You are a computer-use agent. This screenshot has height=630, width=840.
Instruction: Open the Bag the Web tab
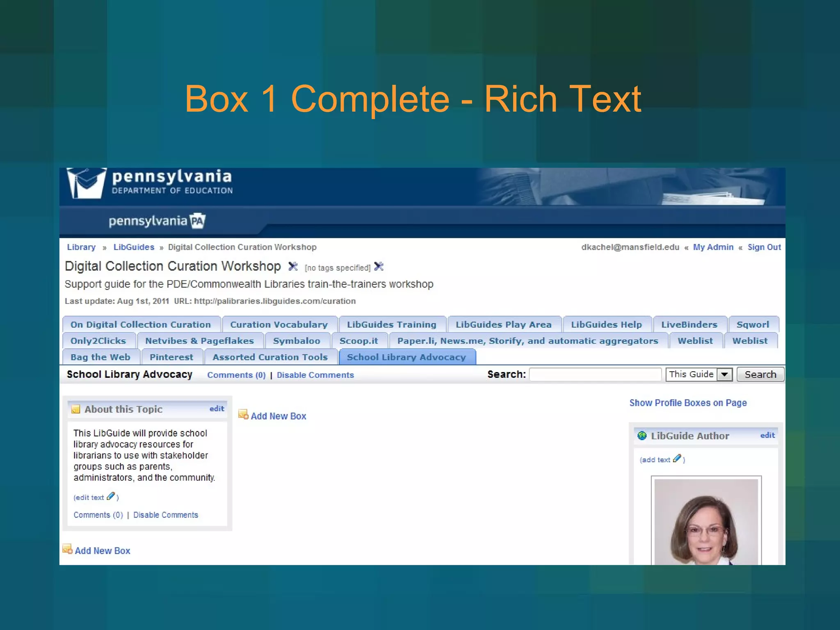100,357
